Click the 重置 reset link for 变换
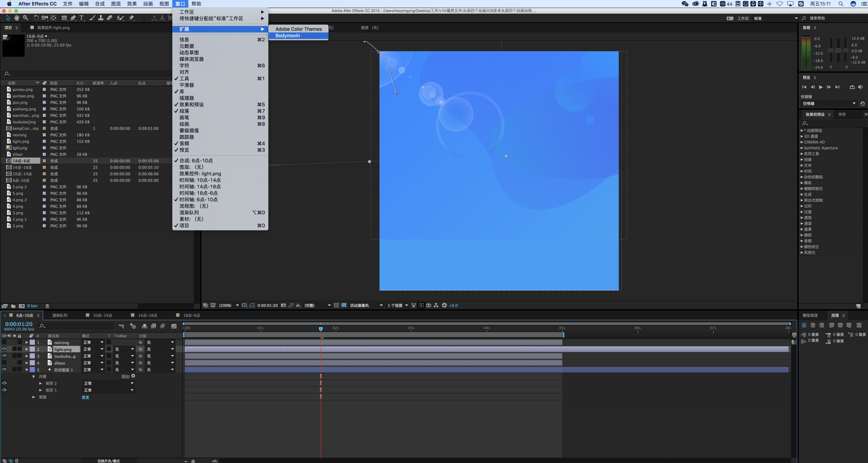This screenshot has width=868, height=463. click(86, 397)
